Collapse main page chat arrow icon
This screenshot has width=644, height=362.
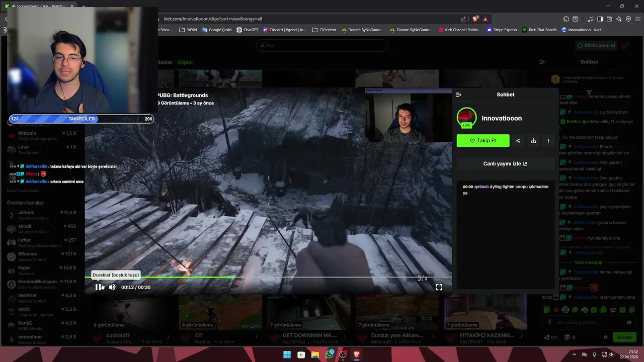coord(542,62)
